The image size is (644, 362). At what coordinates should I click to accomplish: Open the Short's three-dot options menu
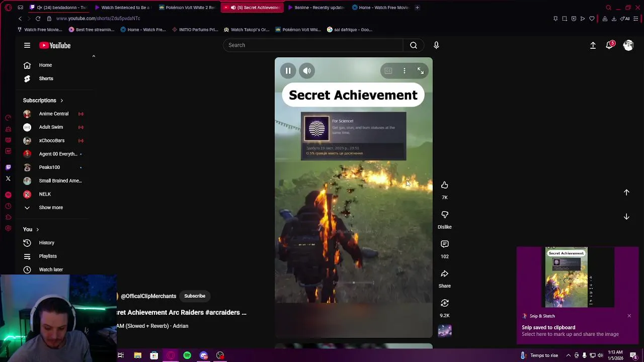(405, 71)
